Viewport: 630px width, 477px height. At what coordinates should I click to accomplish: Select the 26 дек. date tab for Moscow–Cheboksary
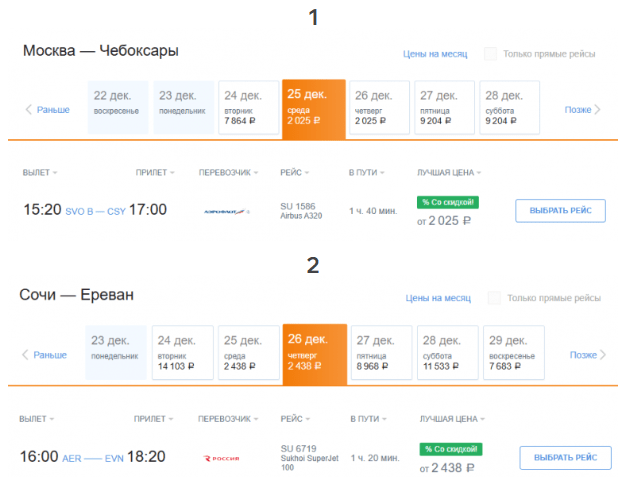[x=379, y=107]
